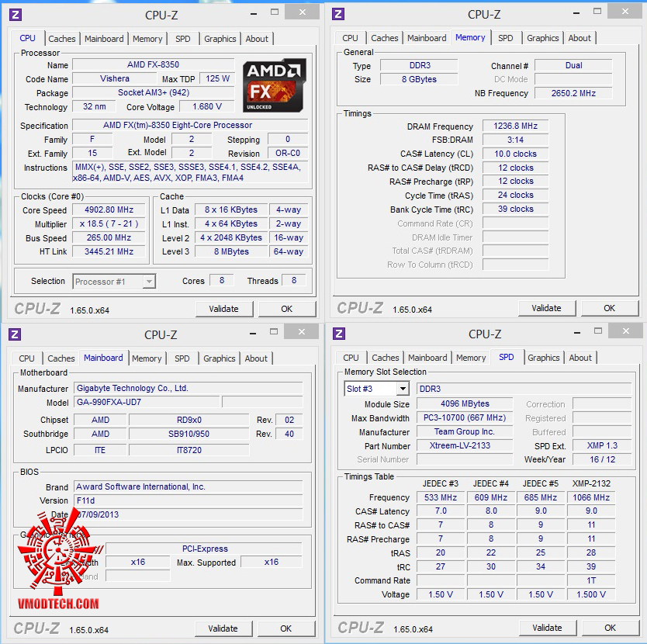Click the AMD FX-8350 name field
Image resolution: width=647 pixels, height=644 pixels.
[x=153, y=65]
